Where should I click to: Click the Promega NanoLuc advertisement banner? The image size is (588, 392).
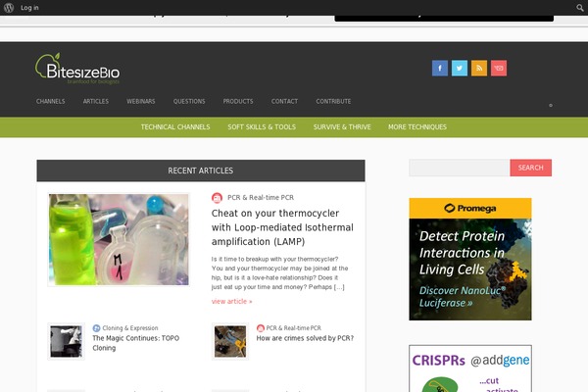pos(470,259)
